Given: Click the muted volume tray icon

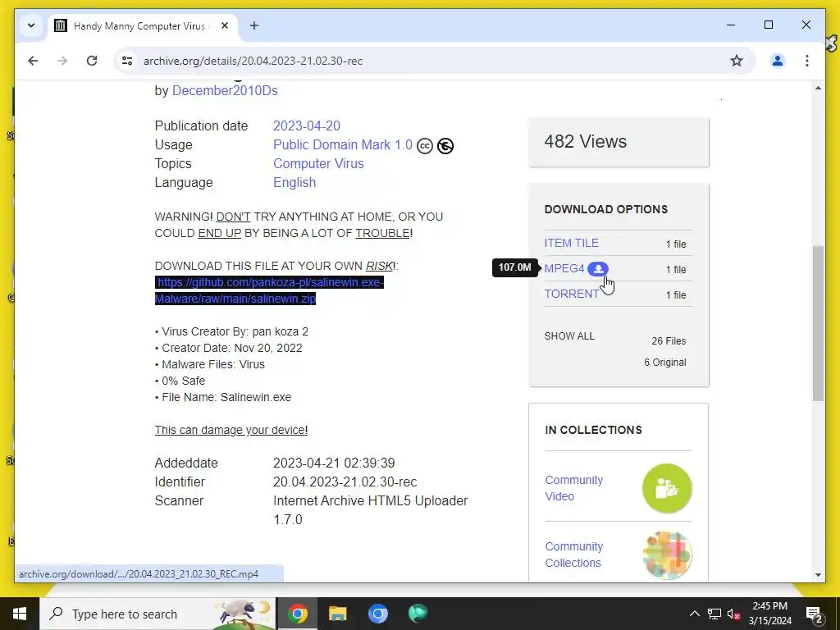Looking at the screenshot, I should (x=733, y=614).
